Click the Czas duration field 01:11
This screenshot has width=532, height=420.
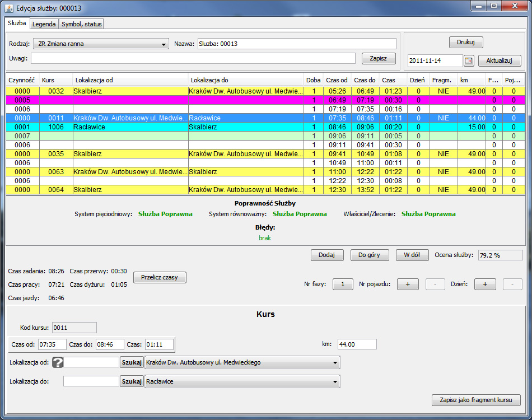coord(159,344)
